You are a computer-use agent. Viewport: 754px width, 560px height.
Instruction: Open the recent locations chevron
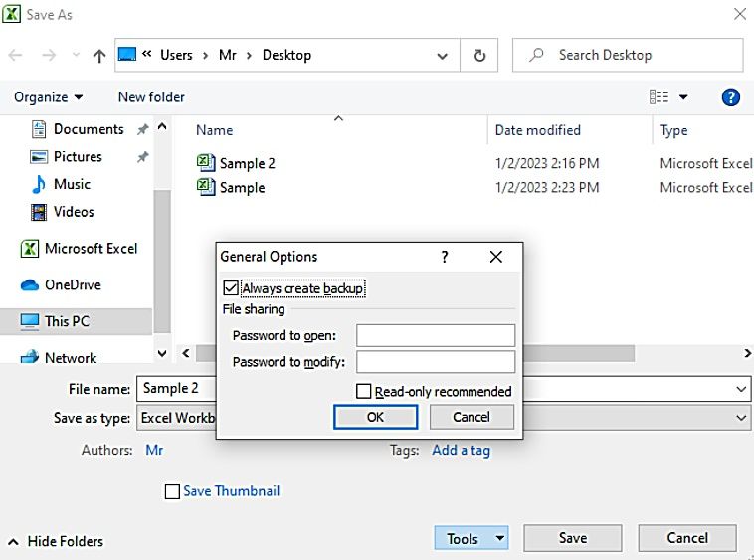76,55
